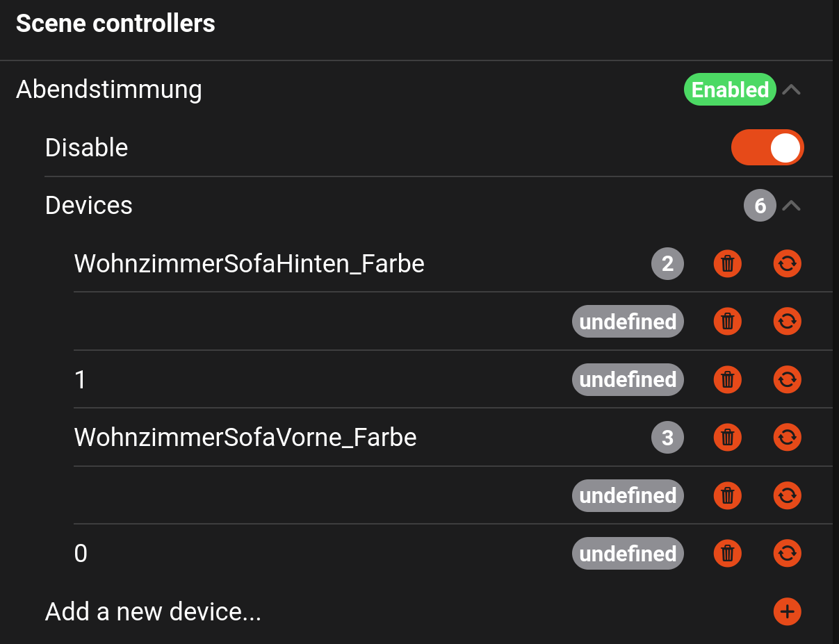This screenshot has width=839, height=644.
Task: Refresh the WohnzimmerSofaHinten_Farbe device
Action: (787, 264)
